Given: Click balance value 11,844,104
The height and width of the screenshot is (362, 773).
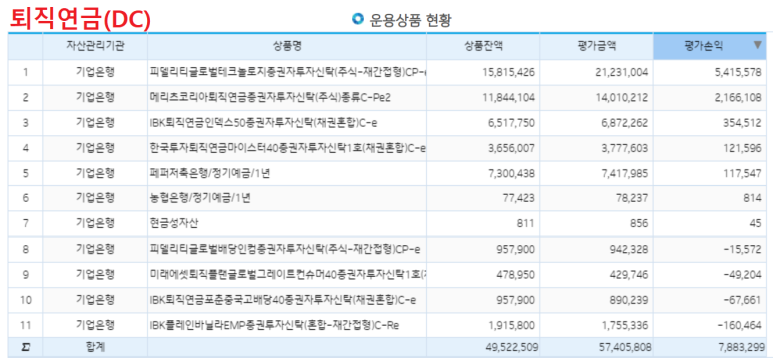Looking at the screenshot, I should point(507,98).
